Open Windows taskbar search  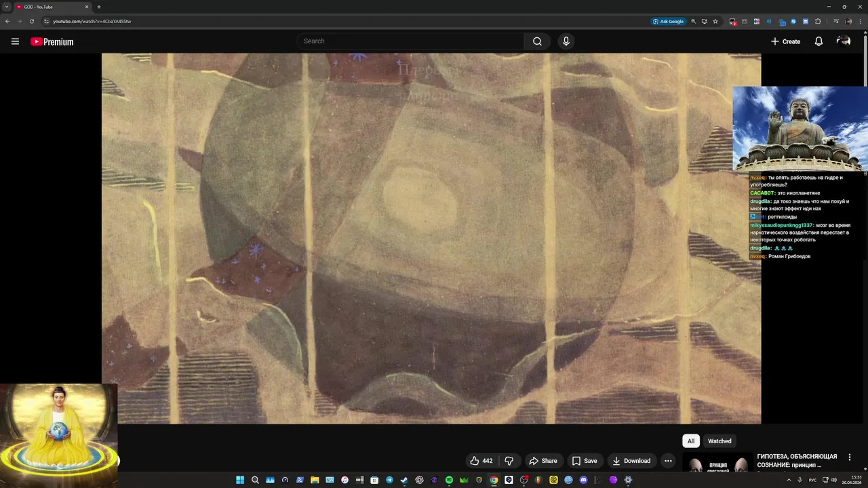255,480
